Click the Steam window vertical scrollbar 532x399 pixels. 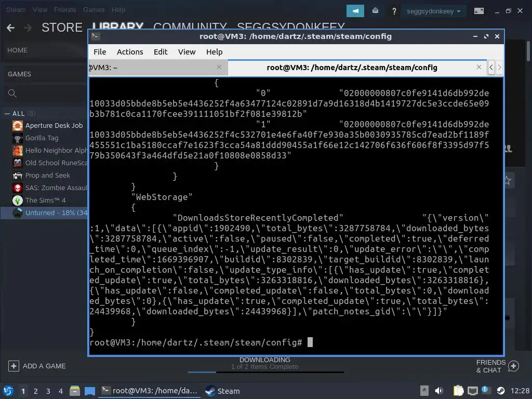[x=528, y=51]
